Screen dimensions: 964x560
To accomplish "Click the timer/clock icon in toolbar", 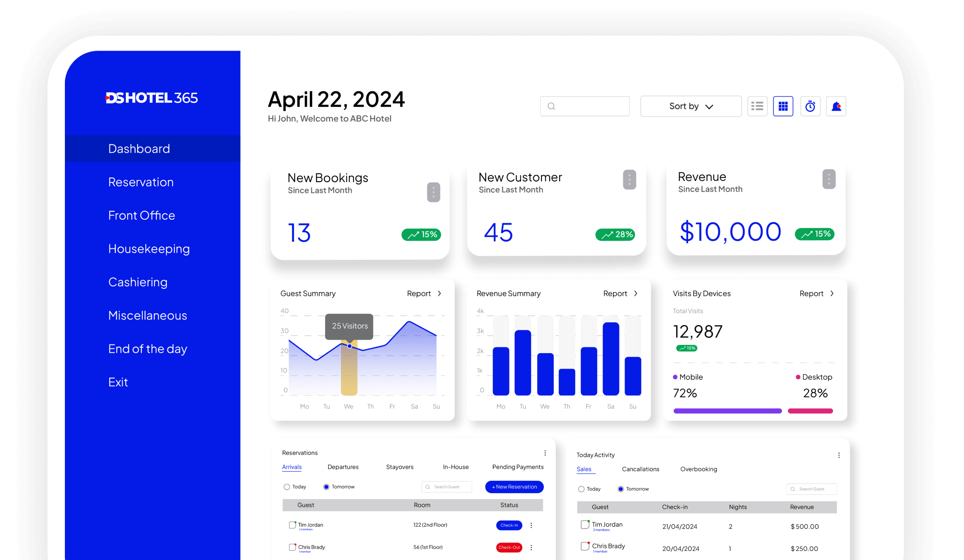I will [x=809, y=105].
